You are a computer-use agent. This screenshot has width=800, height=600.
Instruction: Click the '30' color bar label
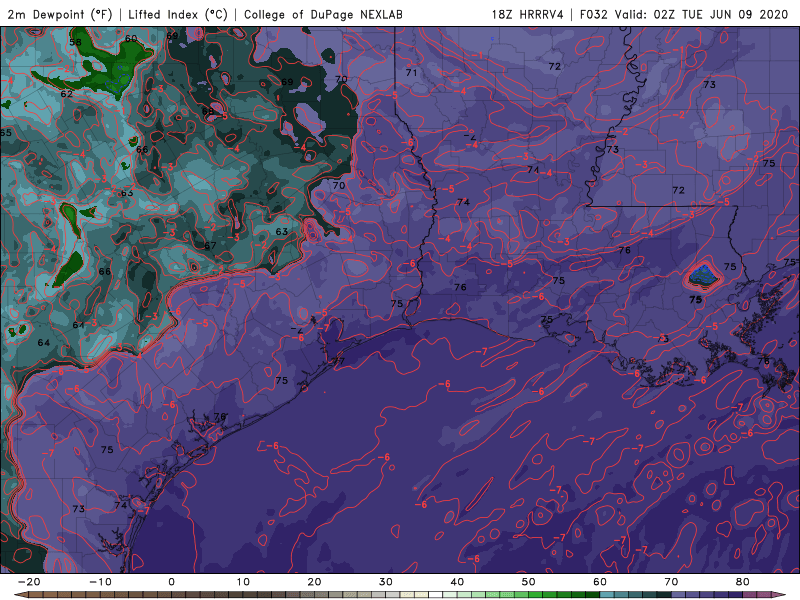click(386, 582)
